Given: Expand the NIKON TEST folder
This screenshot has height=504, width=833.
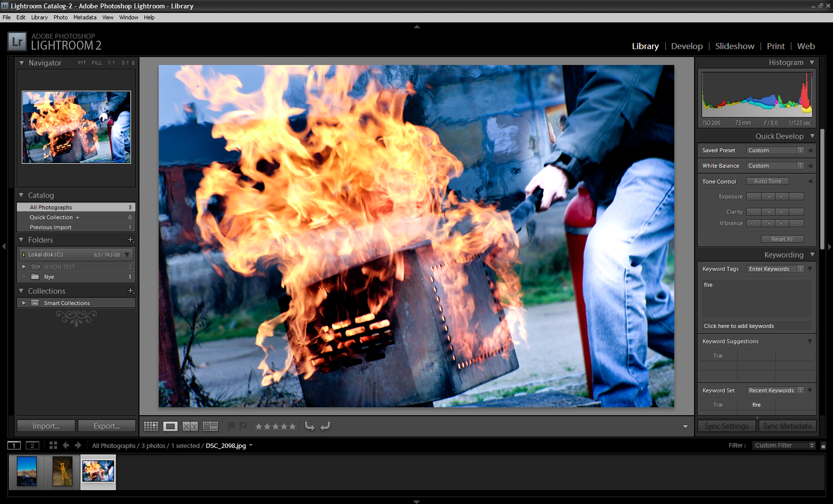Looking at the screenshot, I should point(24,267).
